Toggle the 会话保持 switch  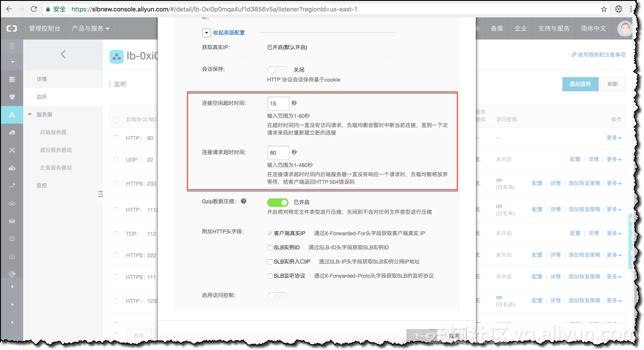coord(277,70)
